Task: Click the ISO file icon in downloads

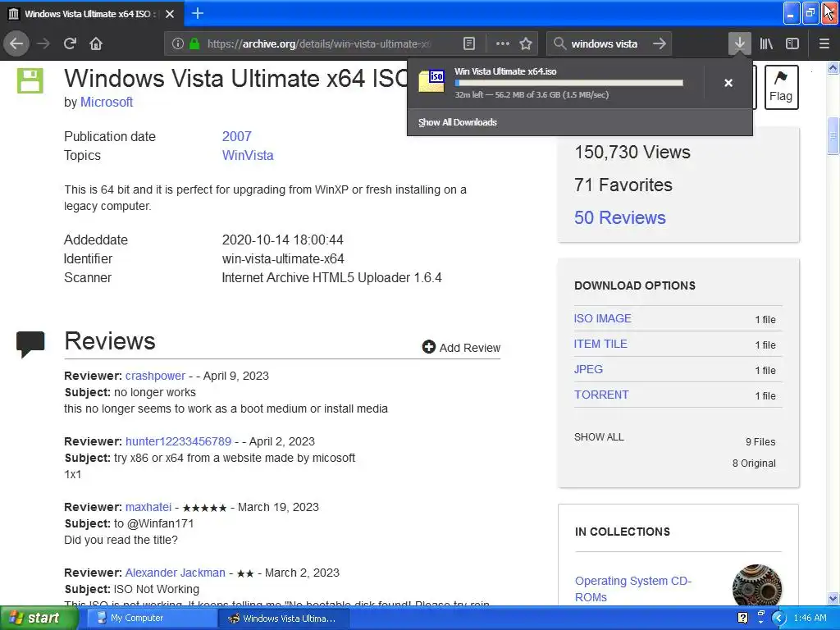Action: click(431, 81)
